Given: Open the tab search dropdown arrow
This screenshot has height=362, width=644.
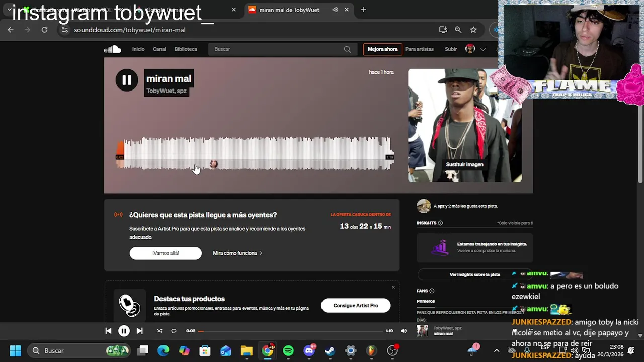Looking at the screenshot, I should tap(9, 10).
